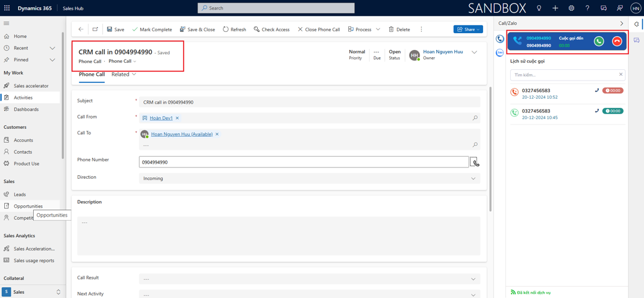The image size is (644, 298).
Task: Open the Hoan Nguyen Huu owner link
Action: (443, 52)
